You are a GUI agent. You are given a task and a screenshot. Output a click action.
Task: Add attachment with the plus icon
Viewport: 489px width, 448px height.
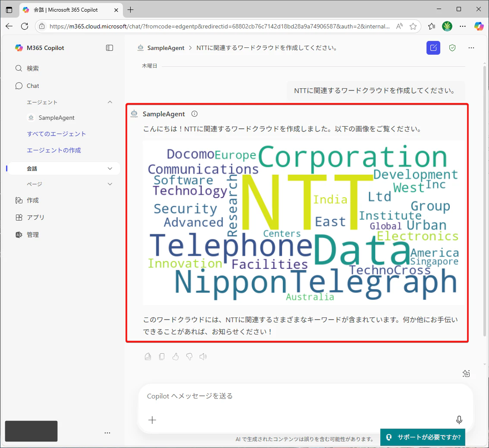pyautogui.click(x=152, y=420)
